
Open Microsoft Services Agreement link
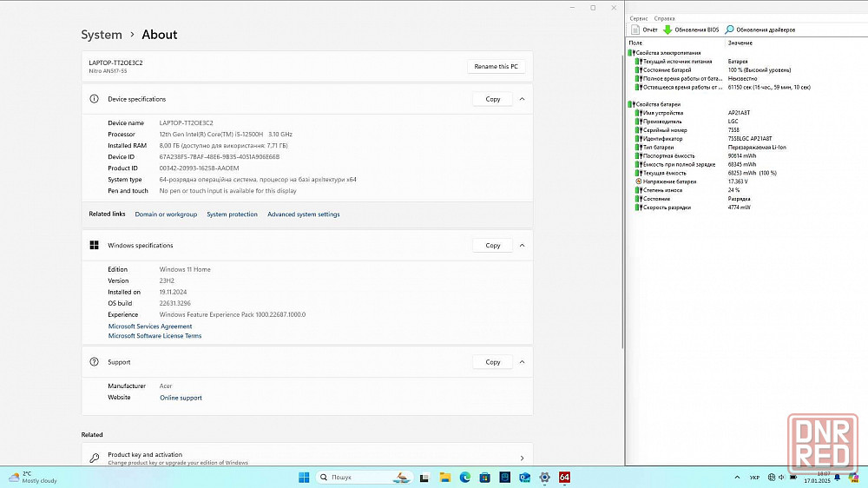pyautogui.click(x=150, y=326)
